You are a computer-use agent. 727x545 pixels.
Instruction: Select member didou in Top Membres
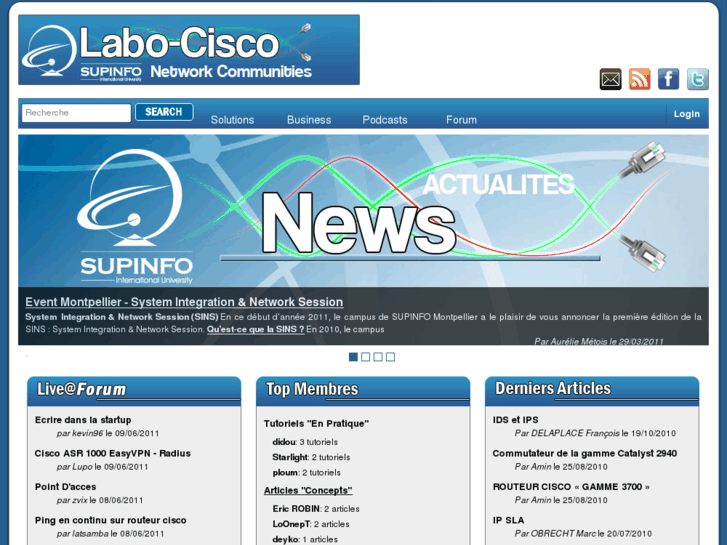[284, 442]
